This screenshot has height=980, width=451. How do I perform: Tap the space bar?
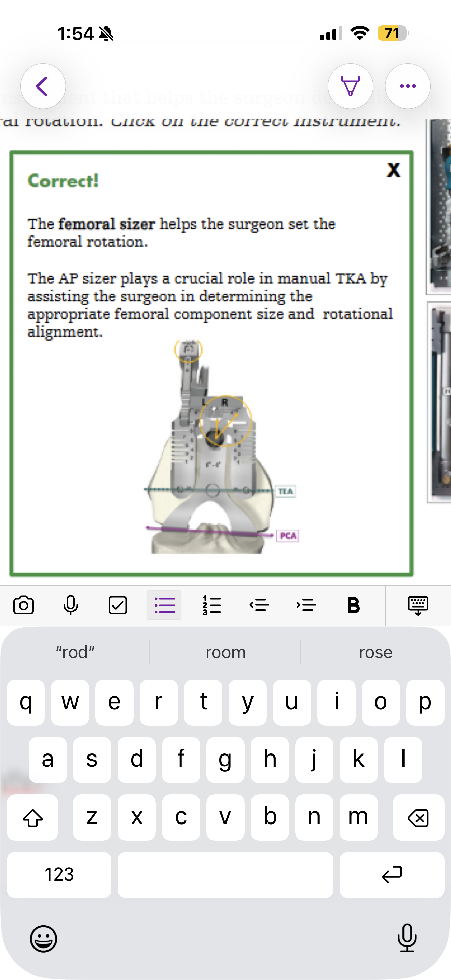tap(225, 875)
